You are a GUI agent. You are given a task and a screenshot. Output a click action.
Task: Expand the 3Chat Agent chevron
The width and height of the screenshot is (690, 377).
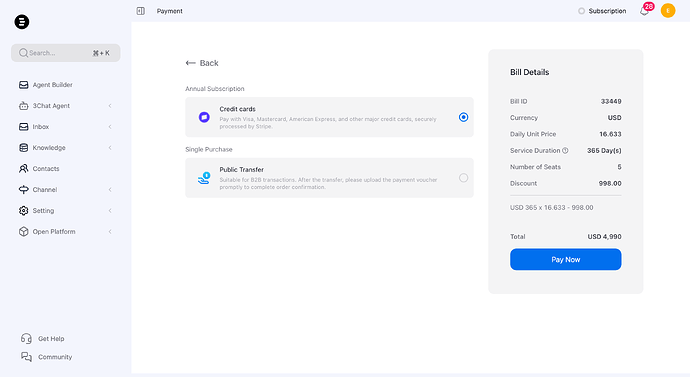(110, 106)
